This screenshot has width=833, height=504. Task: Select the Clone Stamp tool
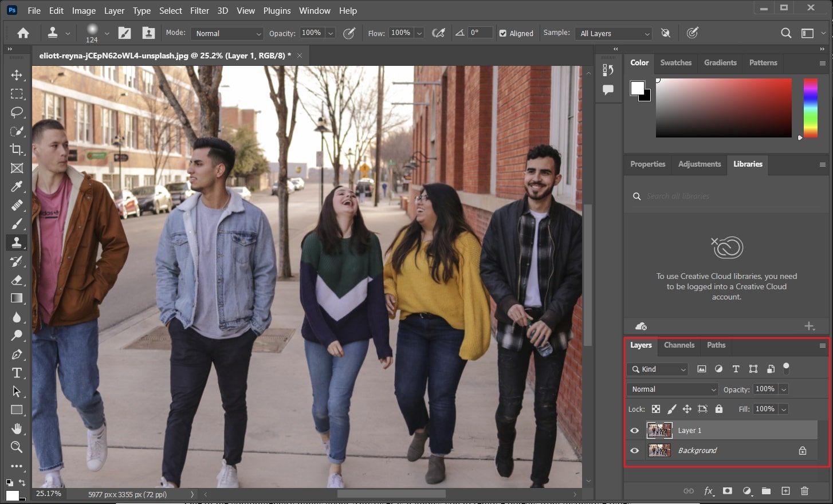[x=17, y=242]
